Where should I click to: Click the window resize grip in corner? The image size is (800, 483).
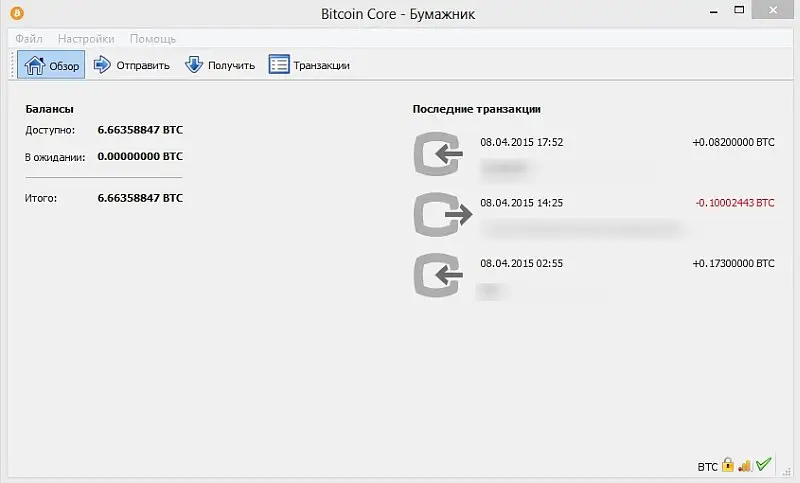pos(786,472)
